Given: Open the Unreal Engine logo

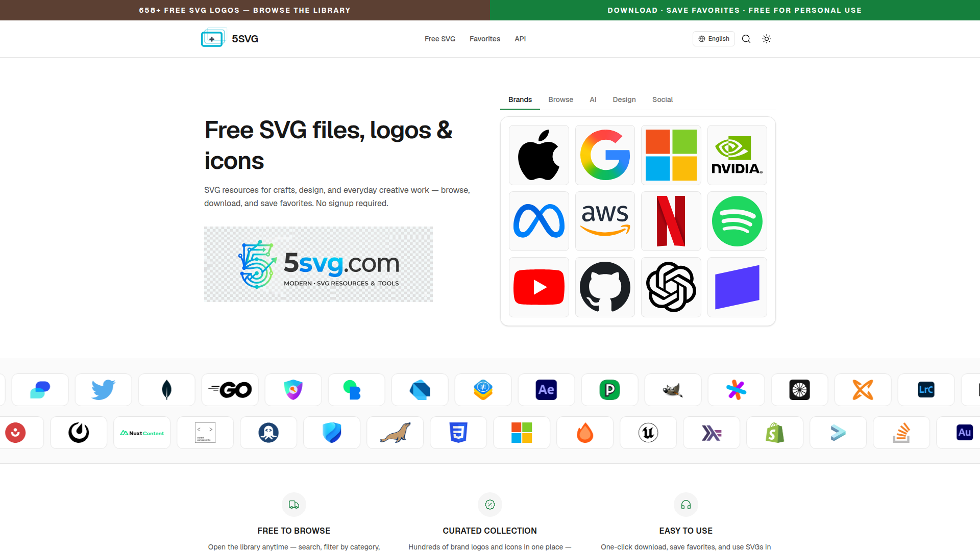Looking at the screenshot, I should (648, 433).
